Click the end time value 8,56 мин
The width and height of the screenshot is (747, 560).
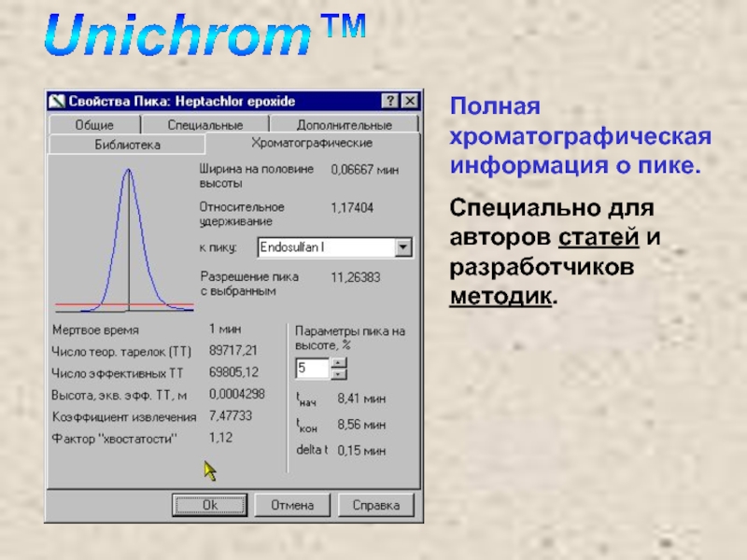coord(361,425)
